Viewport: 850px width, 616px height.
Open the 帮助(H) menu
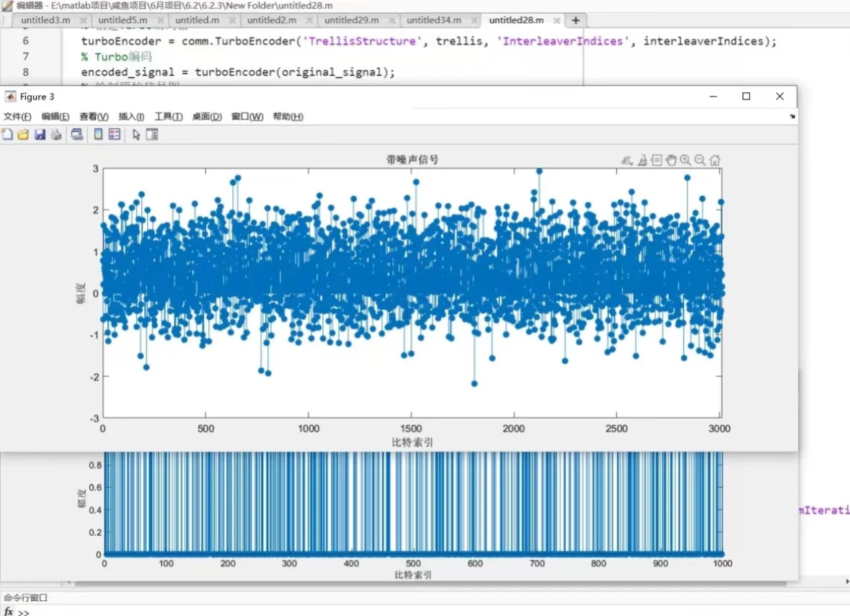tap(288, 117)
